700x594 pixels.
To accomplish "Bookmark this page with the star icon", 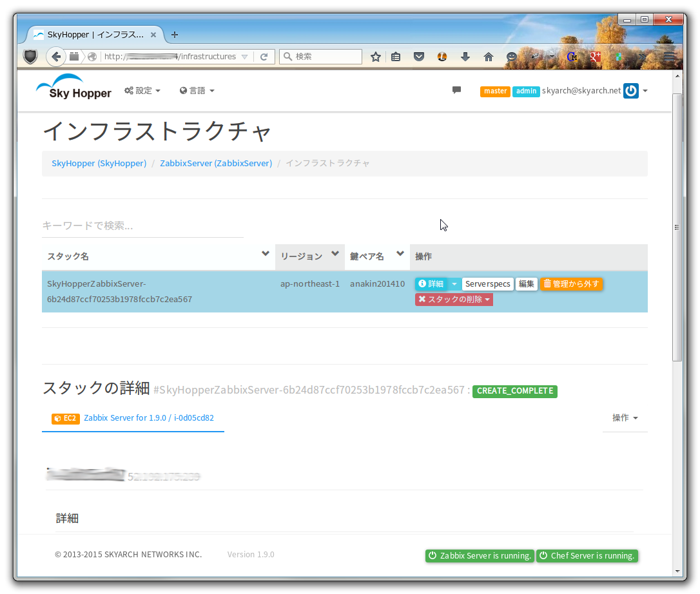I will point(375,57).
